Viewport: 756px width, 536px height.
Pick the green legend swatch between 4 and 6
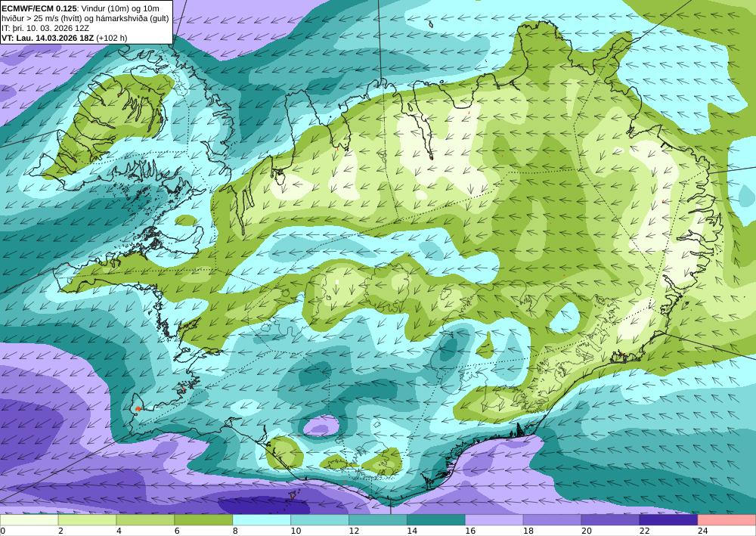click(146, 520)
